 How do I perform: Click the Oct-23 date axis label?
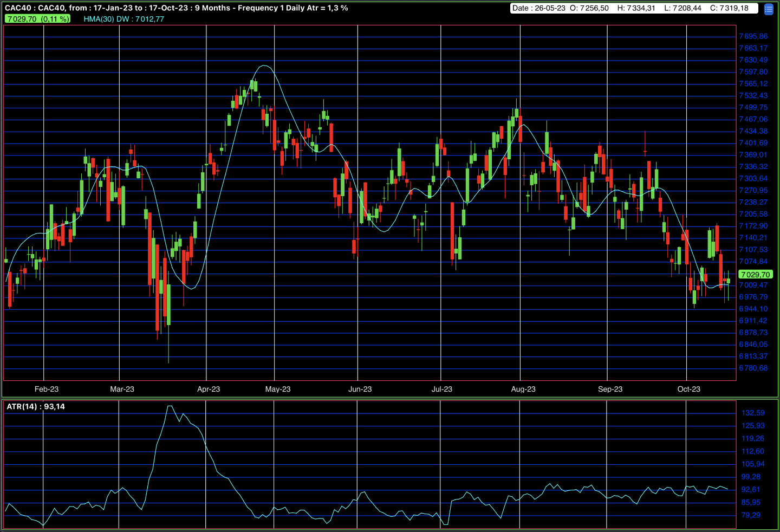pos(689,389)
